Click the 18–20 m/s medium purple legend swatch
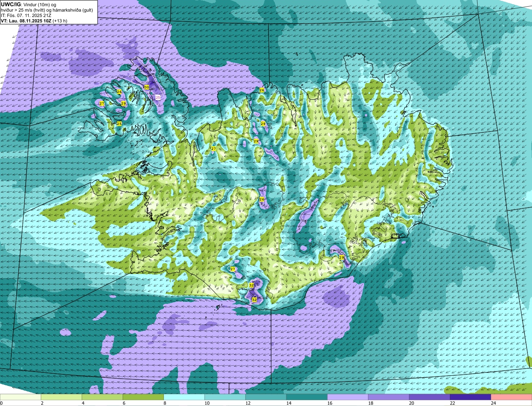 point(389,397)
